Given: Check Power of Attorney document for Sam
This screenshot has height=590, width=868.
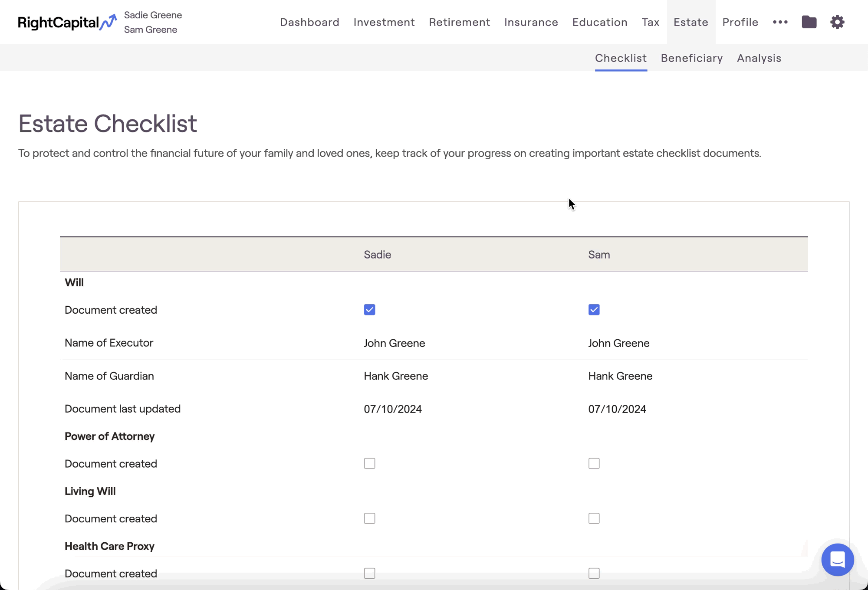Looking at the screenshot, I should coord(594,463).
